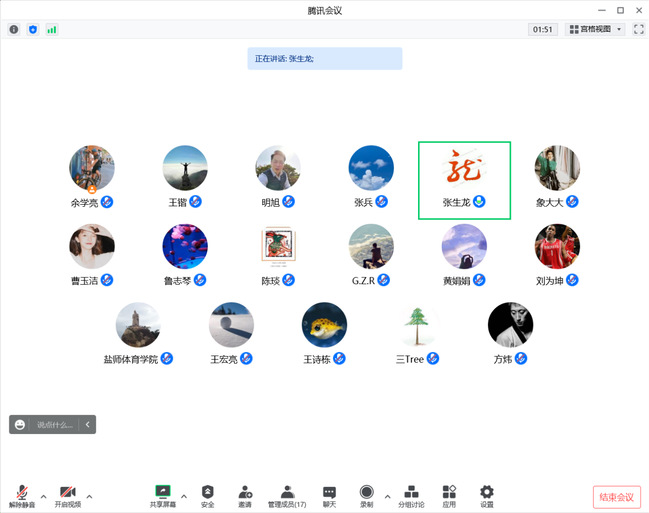Open 管理成员 member management panel
The width and height of the screenshot is (649, 513).
coord(287,496)
